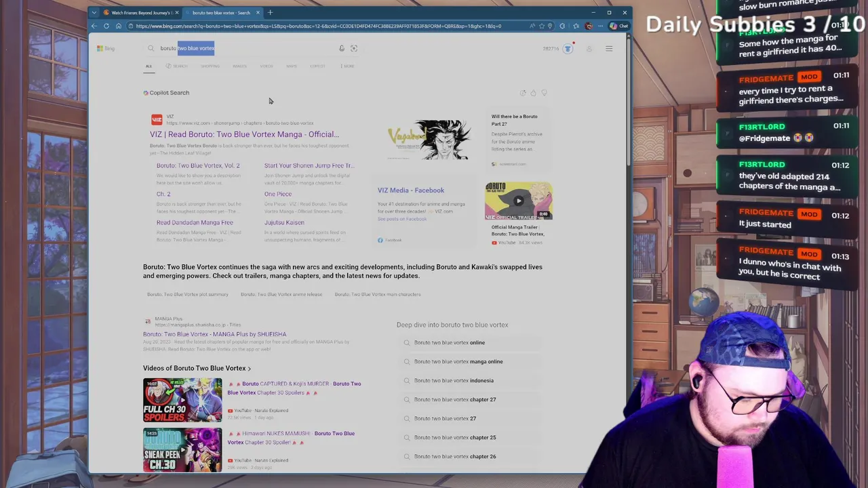Open the Microsoft Rewards medal icon

coord(568,48)
